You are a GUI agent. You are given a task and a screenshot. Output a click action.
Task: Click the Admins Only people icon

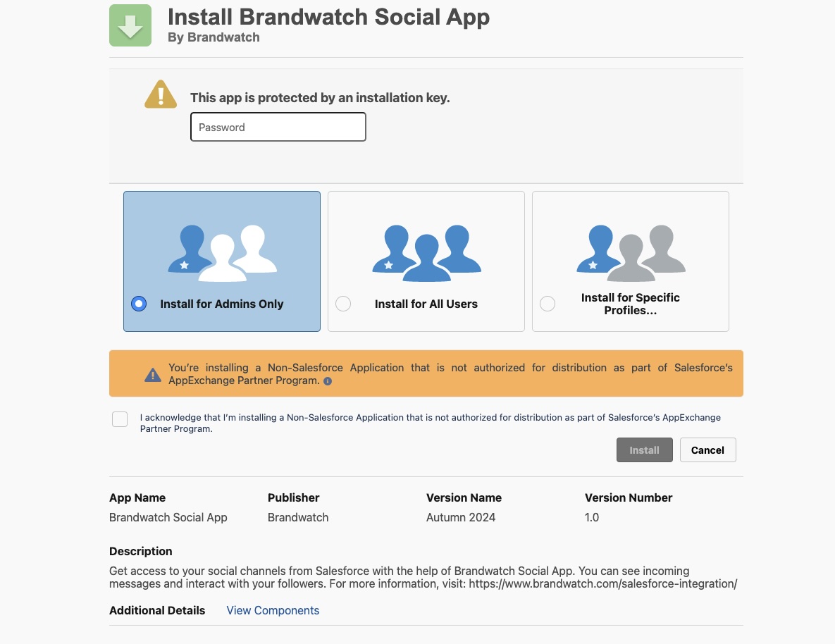[x=222, y=253]
